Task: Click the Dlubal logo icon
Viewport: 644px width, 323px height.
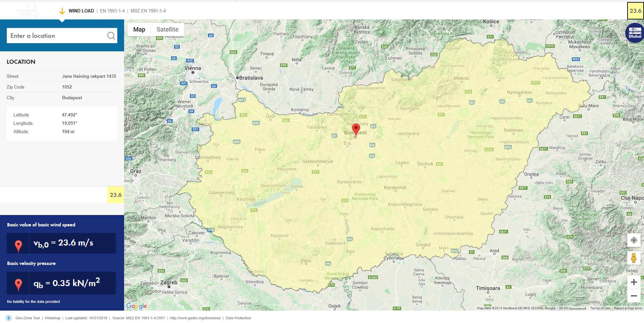Action: point(634,33)
